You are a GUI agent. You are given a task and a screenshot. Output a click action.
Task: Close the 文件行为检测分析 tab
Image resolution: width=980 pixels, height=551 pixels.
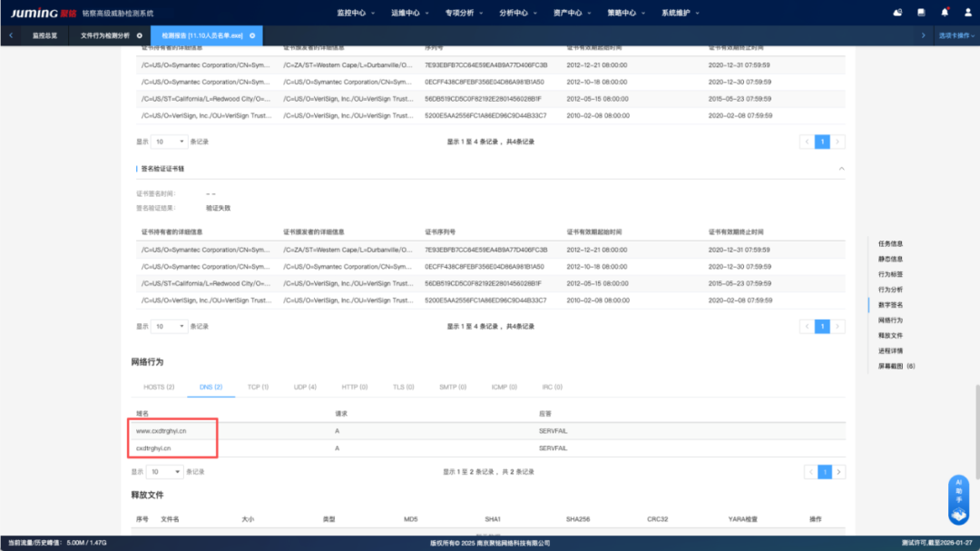140,35
